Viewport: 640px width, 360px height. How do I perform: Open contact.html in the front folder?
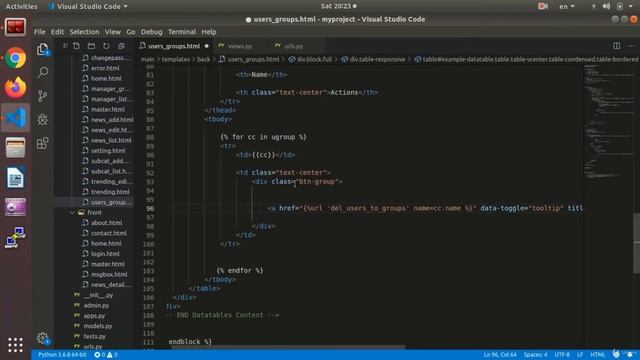click(109, 233)
